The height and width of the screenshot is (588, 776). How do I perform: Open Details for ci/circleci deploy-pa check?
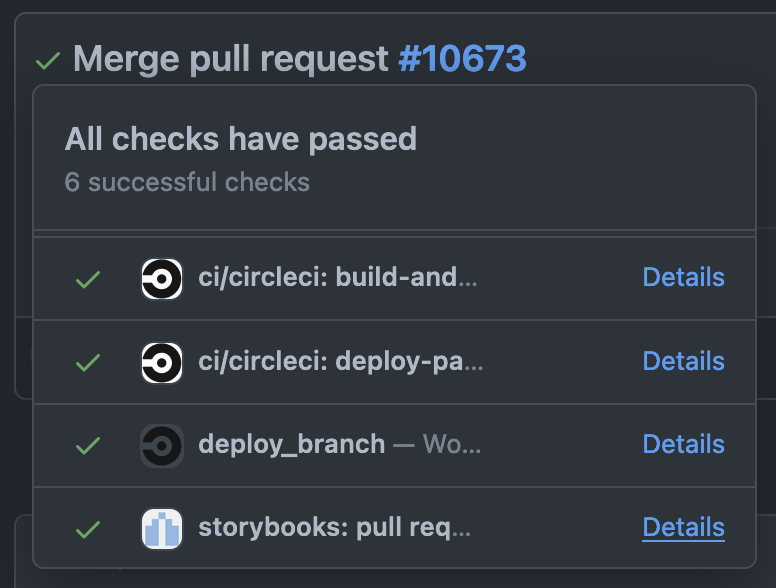[x=683, y=361]
